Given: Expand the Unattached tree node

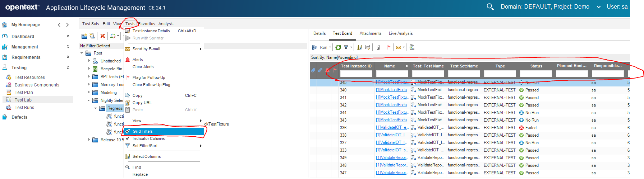Looking at the screenshot, I should tap(89, 61).
